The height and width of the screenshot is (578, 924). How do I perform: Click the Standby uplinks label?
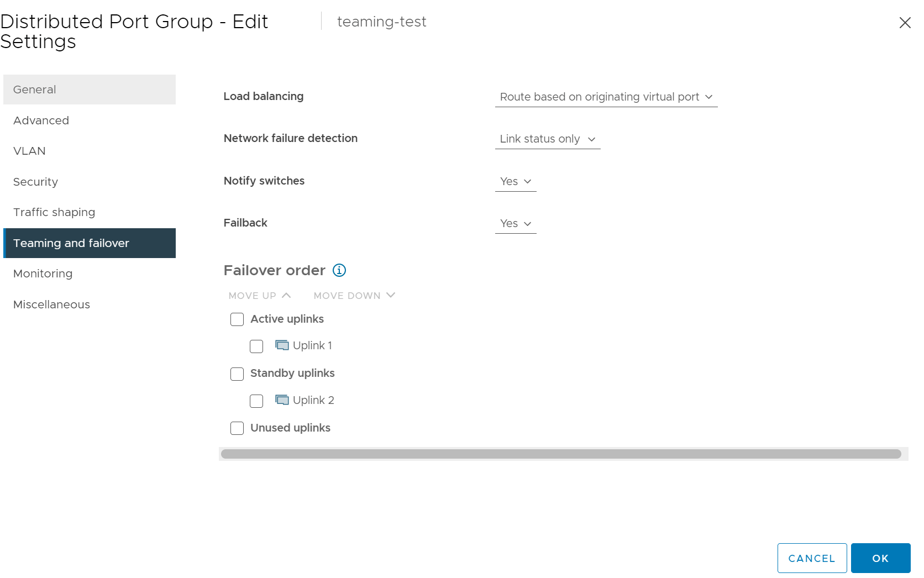point(292,373)
